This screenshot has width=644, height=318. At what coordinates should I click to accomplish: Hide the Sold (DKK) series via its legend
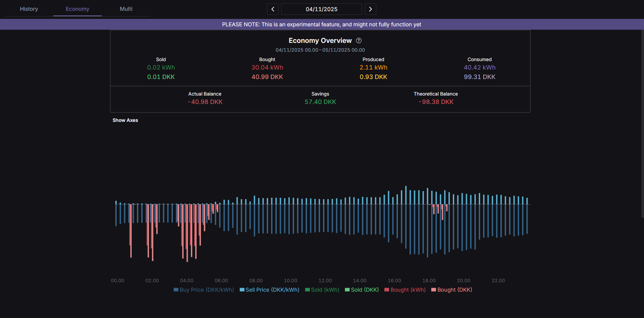(x=361, y=290)
